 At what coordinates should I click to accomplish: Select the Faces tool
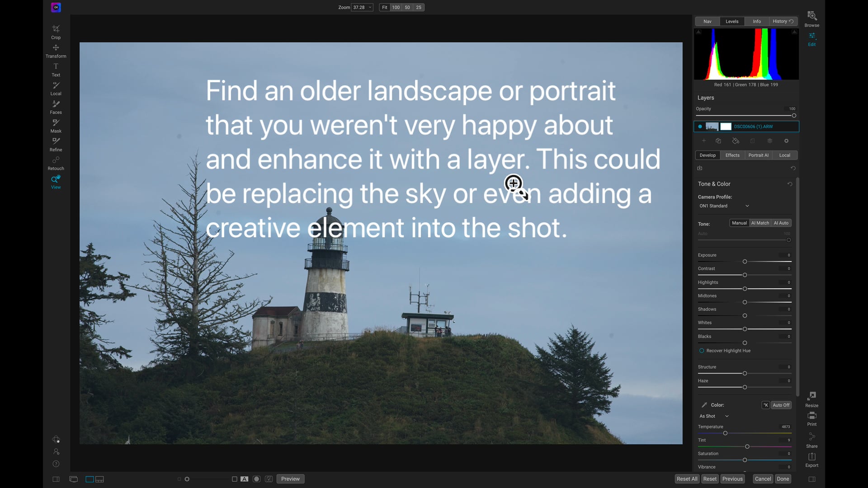(56, 107)
